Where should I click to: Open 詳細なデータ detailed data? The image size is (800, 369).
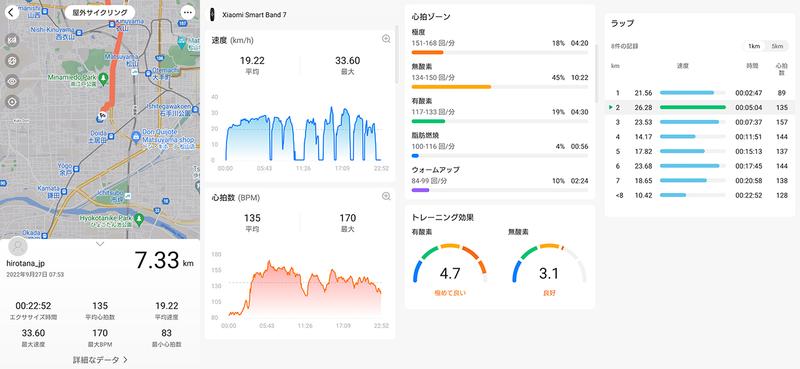pos(100,360)
